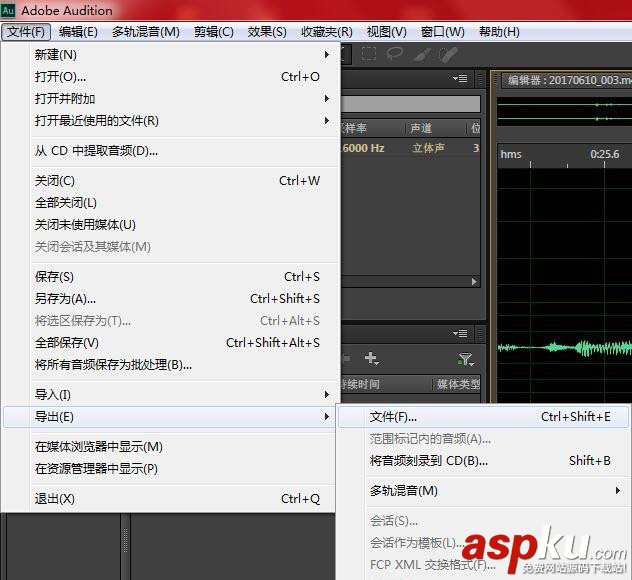Select the 立体声 file row cell
Viewport: 632px width, 580px height.
click(x=428, y=148)
